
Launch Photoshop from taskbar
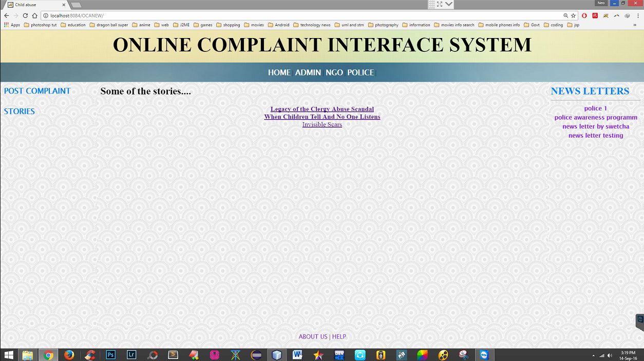point(110,355)
